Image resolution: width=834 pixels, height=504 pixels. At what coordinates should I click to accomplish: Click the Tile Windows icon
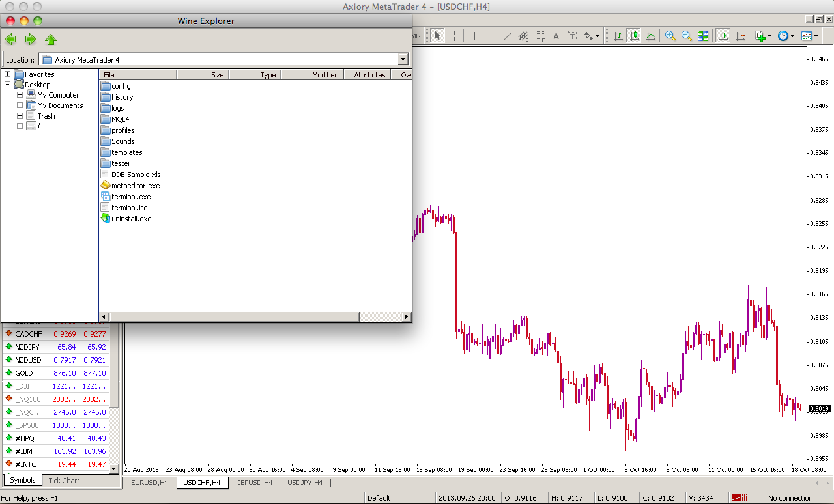(x=703, y=36)
